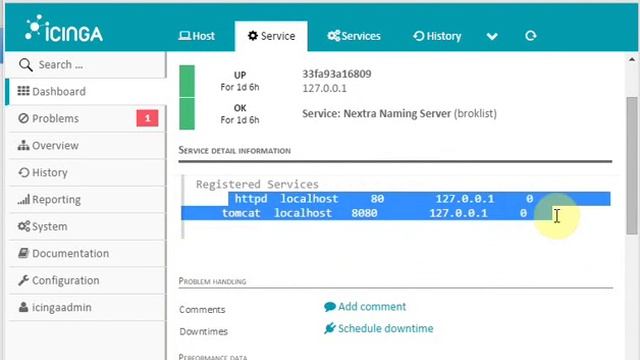640x360 pixels.
Task: Click the Dashboard grid icon
Action: [x=23, y=91]
